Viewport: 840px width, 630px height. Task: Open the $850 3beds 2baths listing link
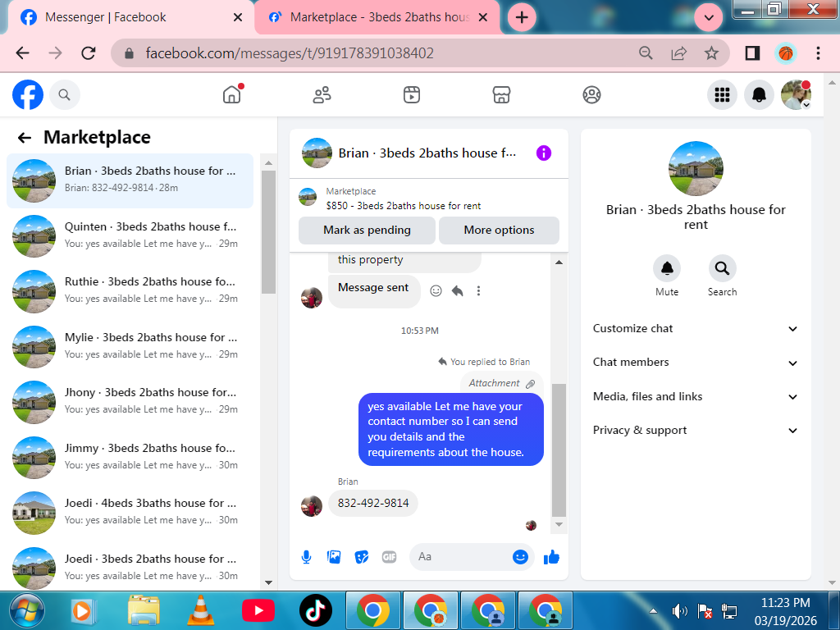tap(404, 206)
